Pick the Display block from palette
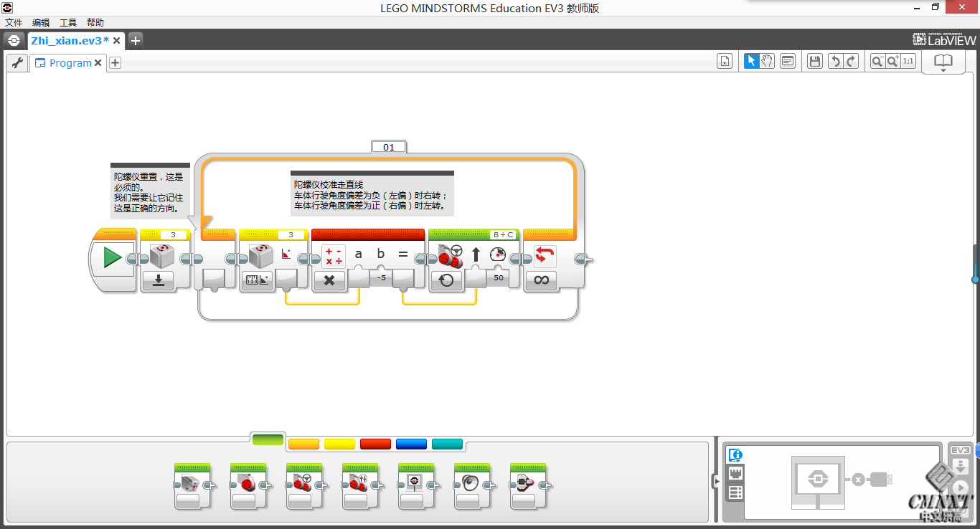Screen dimensions: 980x529 point(416,486)
